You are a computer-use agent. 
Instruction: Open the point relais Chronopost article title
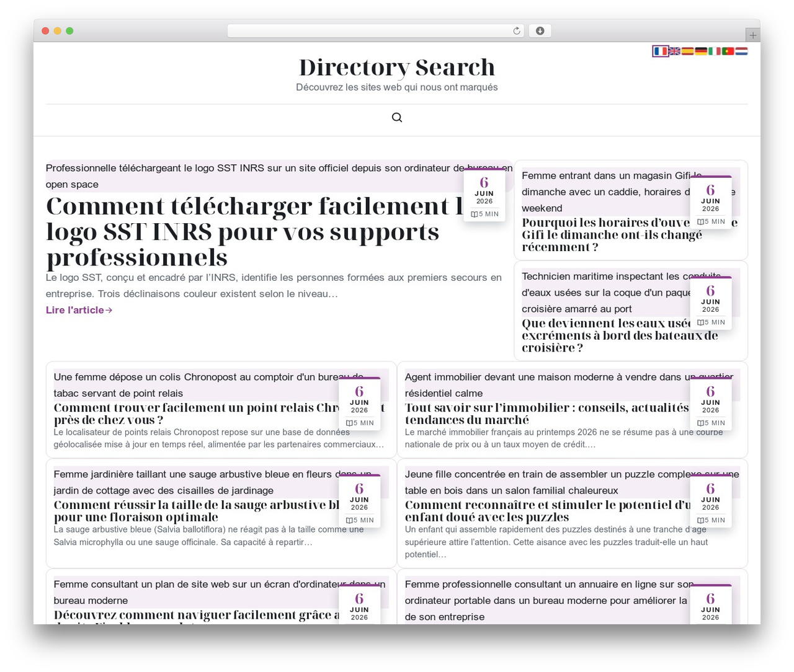click(219, 413)
